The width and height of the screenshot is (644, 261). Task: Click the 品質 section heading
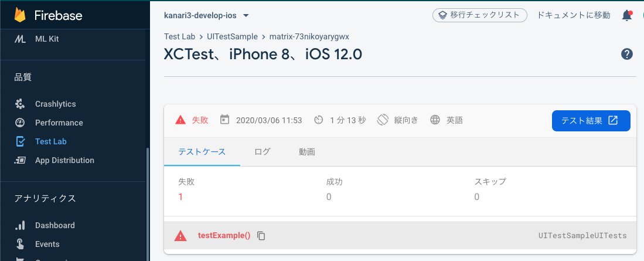tap(23, 77)
